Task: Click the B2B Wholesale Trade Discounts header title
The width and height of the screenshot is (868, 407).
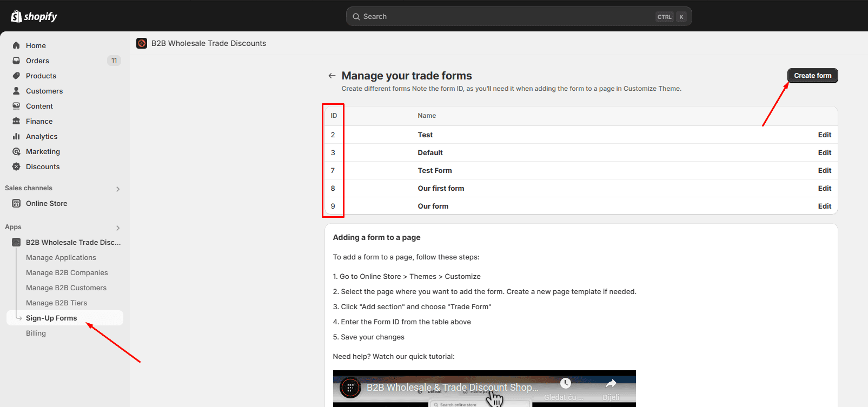Action: click(x=209, y=43)
